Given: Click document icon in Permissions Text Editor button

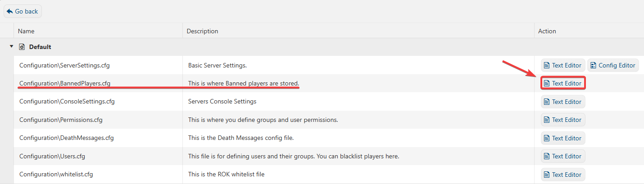Looking at the screenshot, I should tap(547, 120).
